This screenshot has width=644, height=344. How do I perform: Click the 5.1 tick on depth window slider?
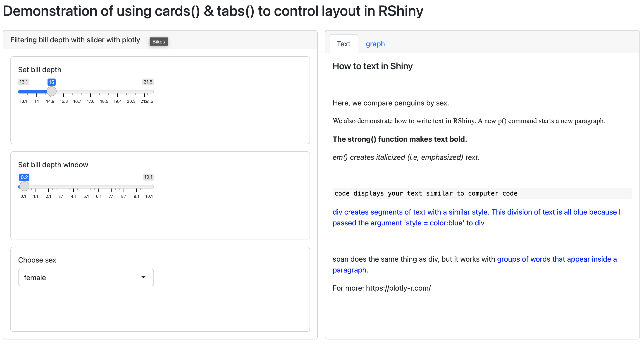pos(86,196)
